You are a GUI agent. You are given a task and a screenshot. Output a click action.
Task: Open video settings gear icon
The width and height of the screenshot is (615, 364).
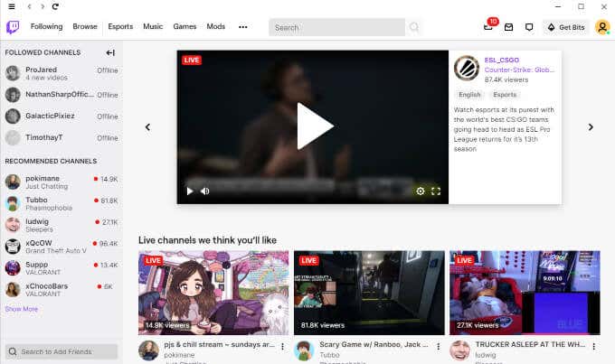(420, 191)
